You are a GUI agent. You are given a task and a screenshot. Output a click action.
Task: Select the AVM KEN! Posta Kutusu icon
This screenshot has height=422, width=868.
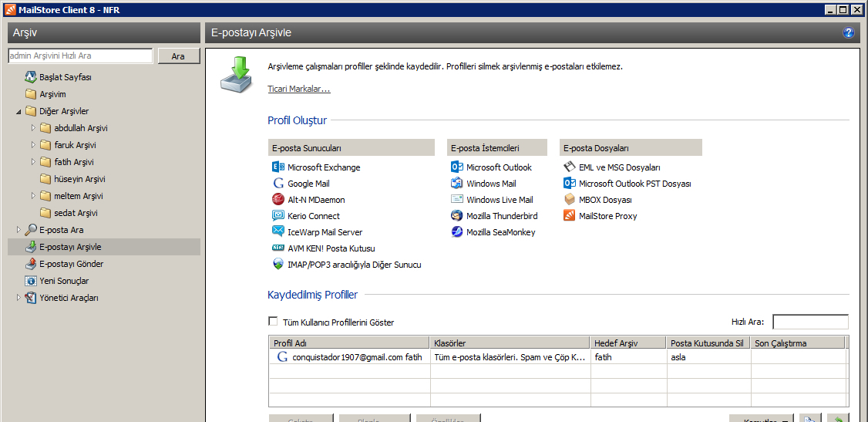[x=278, y=248]
